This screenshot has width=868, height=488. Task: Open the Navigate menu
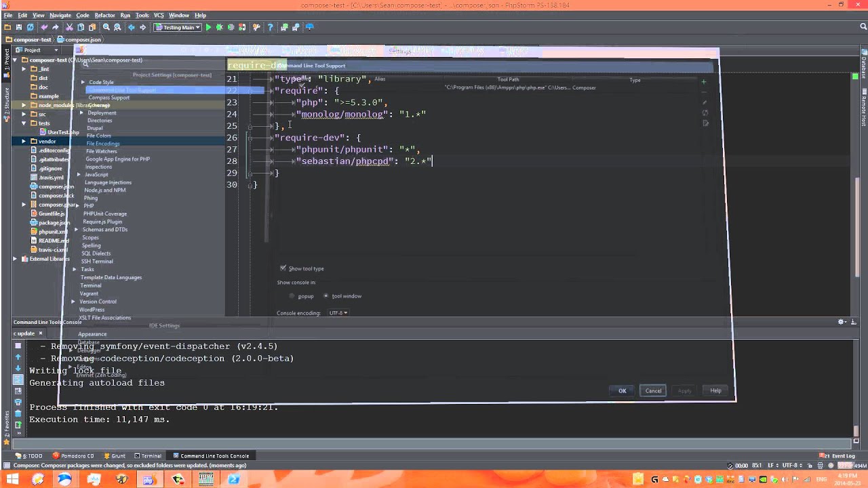60,15
